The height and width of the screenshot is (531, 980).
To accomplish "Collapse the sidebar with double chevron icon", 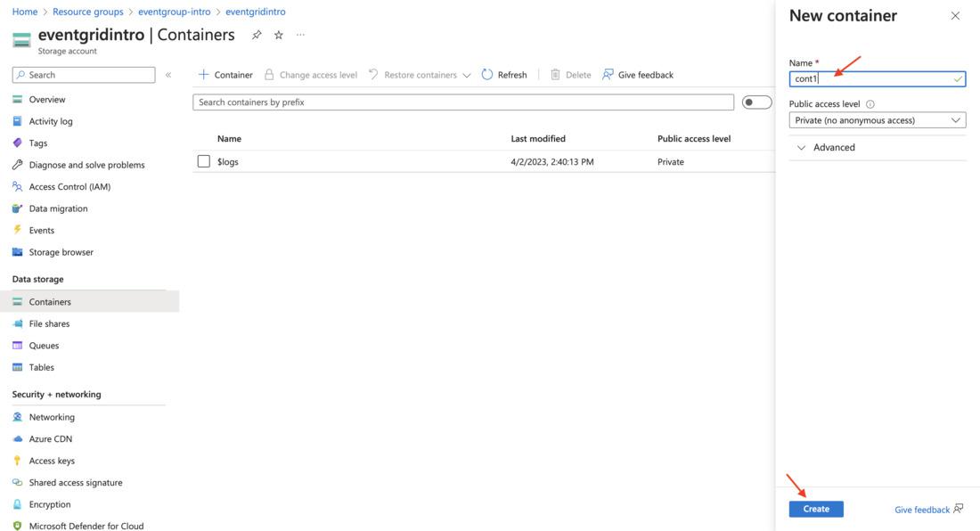I will pos(168,75).
